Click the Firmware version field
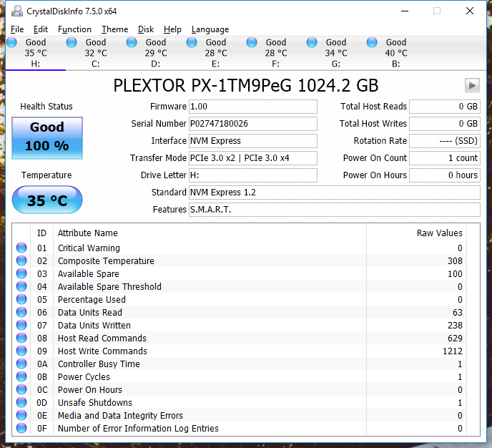This screenshot has height=448, width=492. (x=252, y=107)
